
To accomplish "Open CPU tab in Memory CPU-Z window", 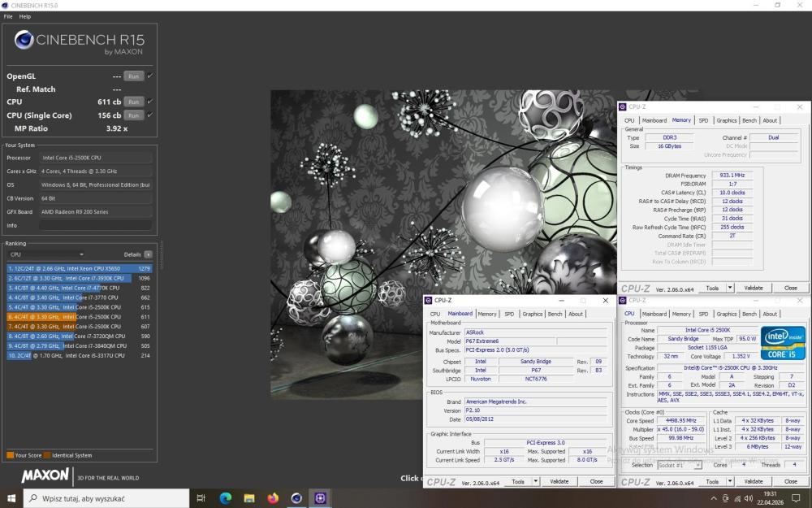I will pos(629,120).
